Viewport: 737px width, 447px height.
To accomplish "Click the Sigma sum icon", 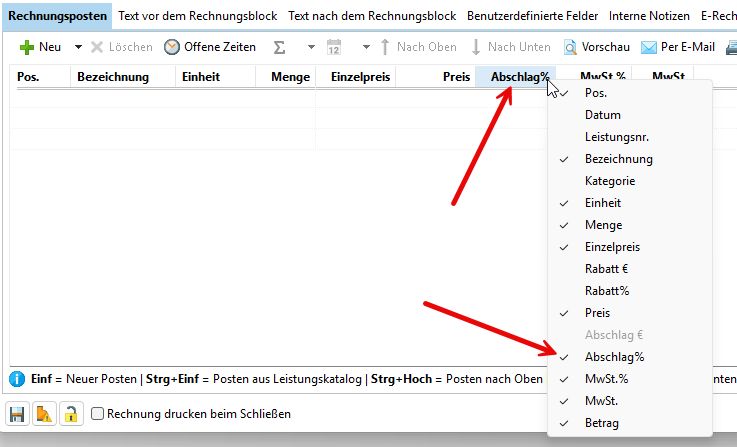I will click(x=279, y=47).
